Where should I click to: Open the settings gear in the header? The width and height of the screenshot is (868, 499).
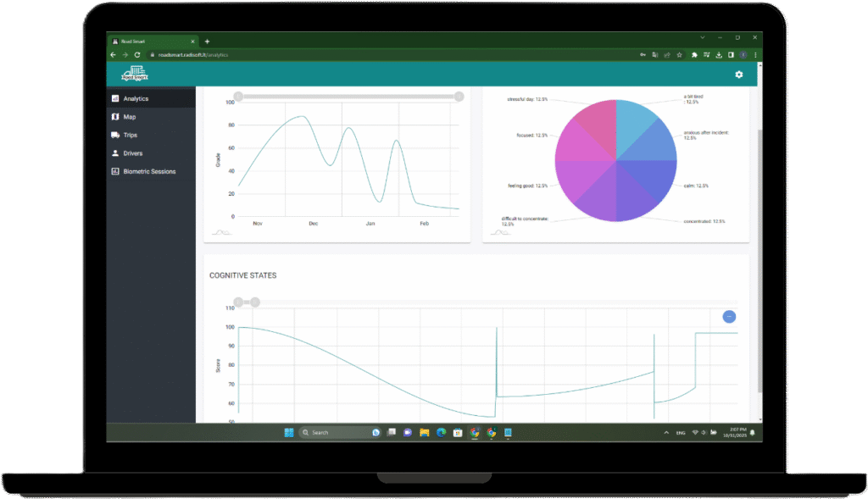point(738,75)
